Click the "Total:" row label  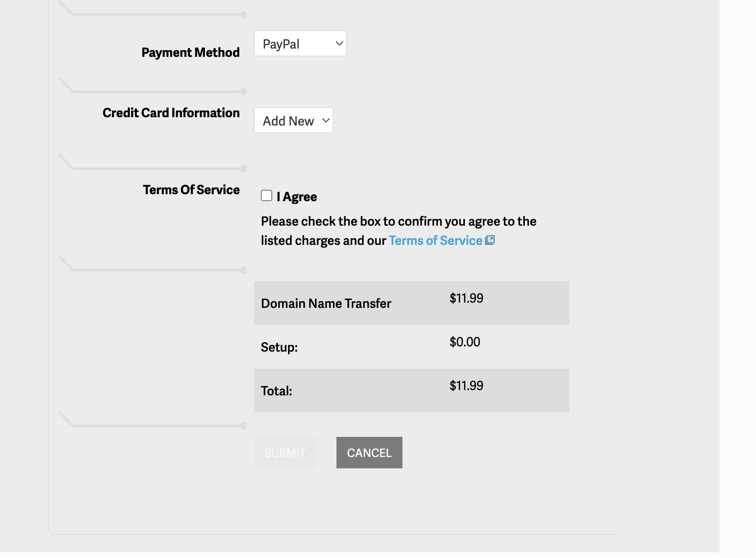tap(277, 391)
